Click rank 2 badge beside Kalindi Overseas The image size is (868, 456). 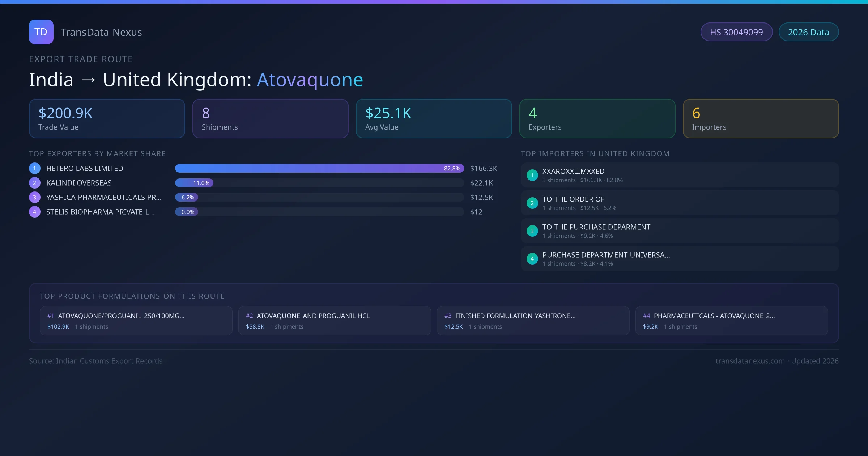coord(34,183)
